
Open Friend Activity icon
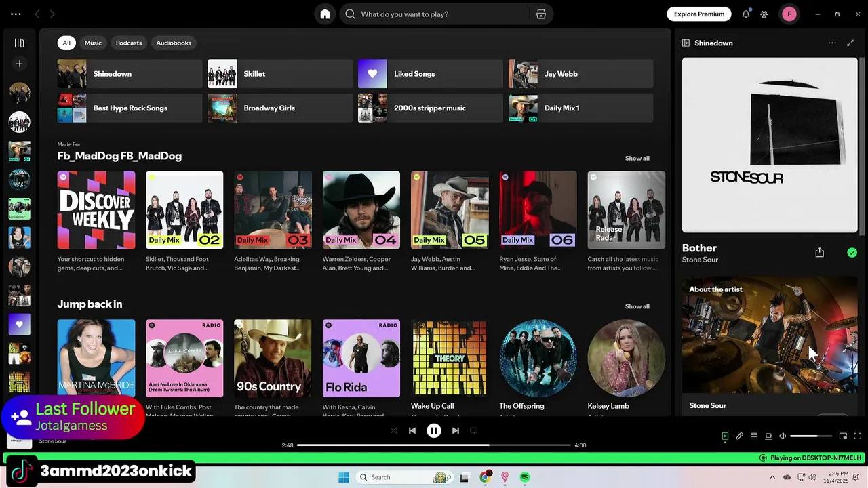[764, 14]
